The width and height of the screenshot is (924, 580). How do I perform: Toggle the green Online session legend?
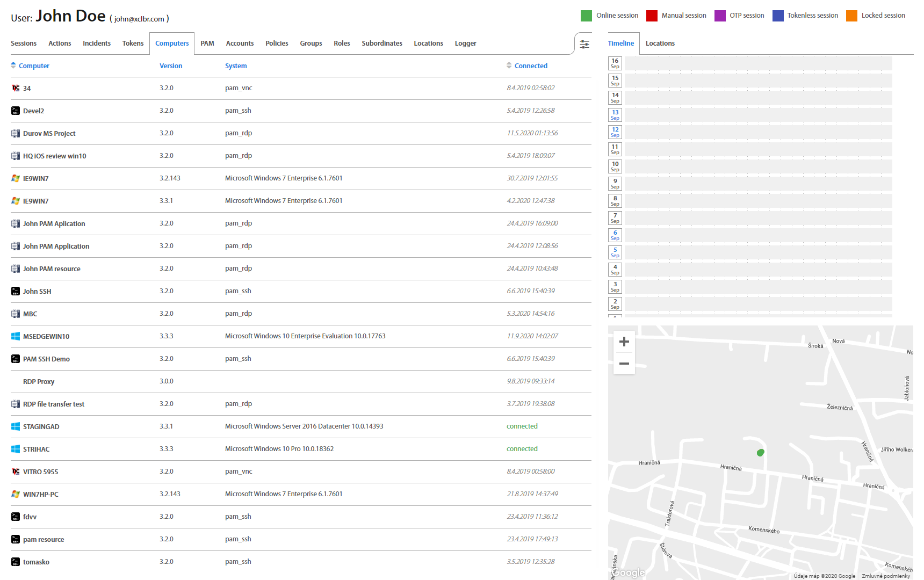(586, 16)
